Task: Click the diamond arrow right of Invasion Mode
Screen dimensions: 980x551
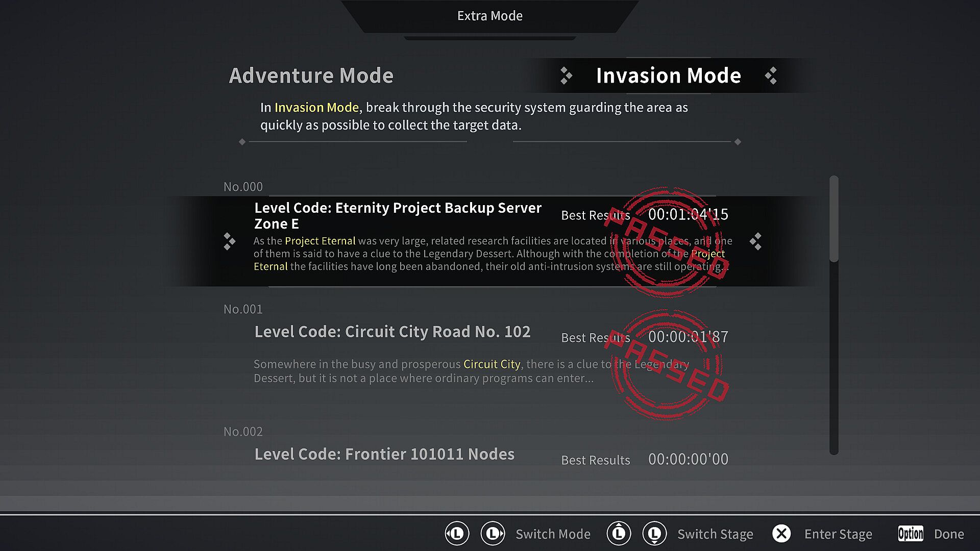Action: click(771, 76)
